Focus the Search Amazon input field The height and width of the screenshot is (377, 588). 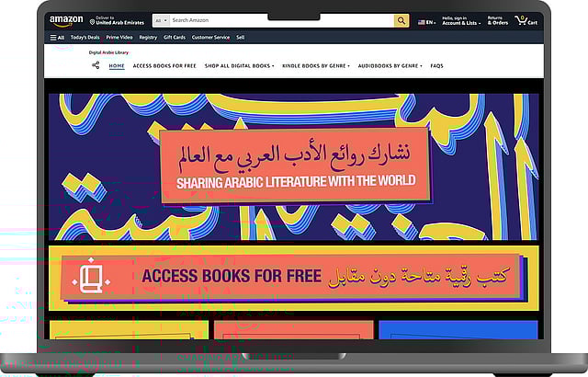[276, 20]
